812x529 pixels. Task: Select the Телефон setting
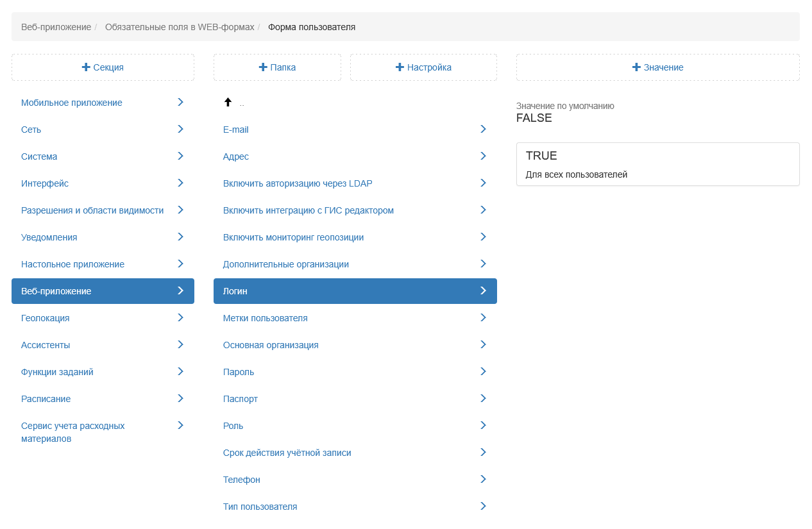click(x=242, y=480)
